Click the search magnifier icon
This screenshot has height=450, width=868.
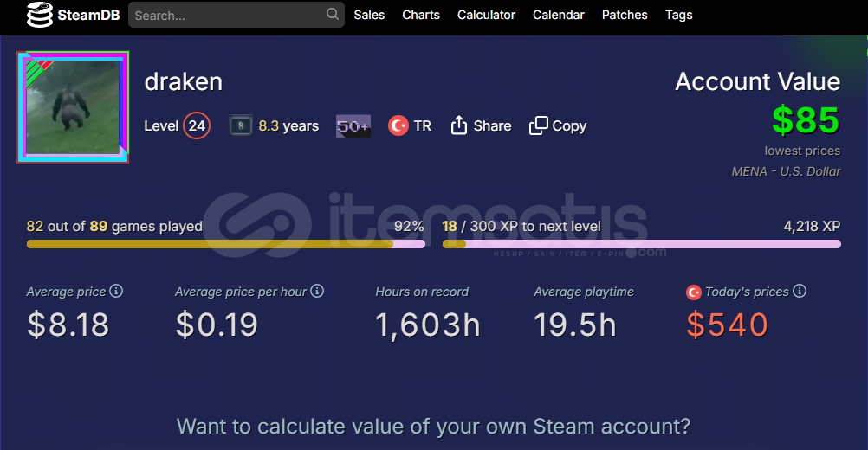coord(333,15)
